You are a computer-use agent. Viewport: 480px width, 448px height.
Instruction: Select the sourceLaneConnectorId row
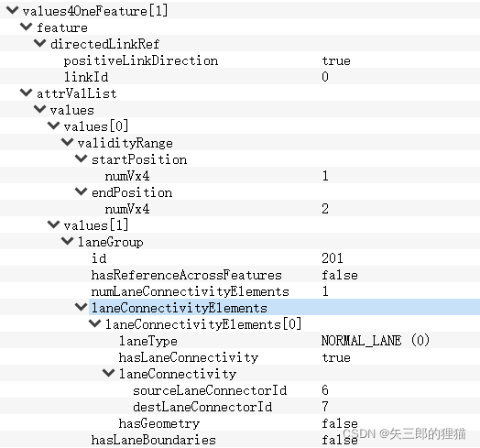point(240,389)
